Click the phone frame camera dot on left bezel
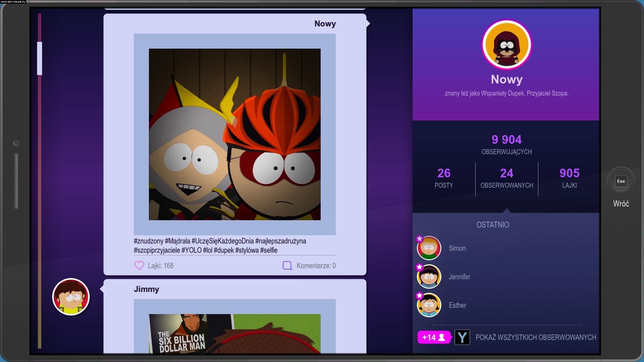This screenshot has width=644, height=362. pyautogui.click(x=16, y=143)
